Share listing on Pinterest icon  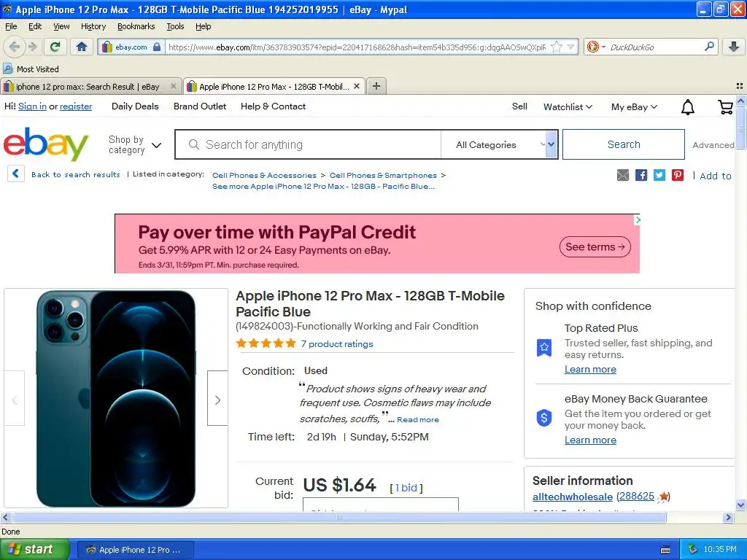(x=678, y=175)
